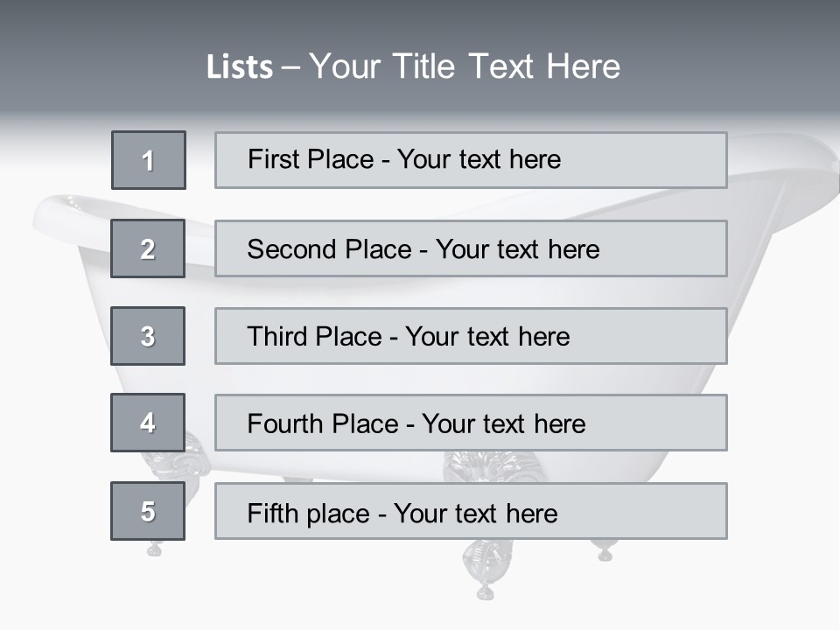
Task: Click the number 3 box
Action: 149,336
